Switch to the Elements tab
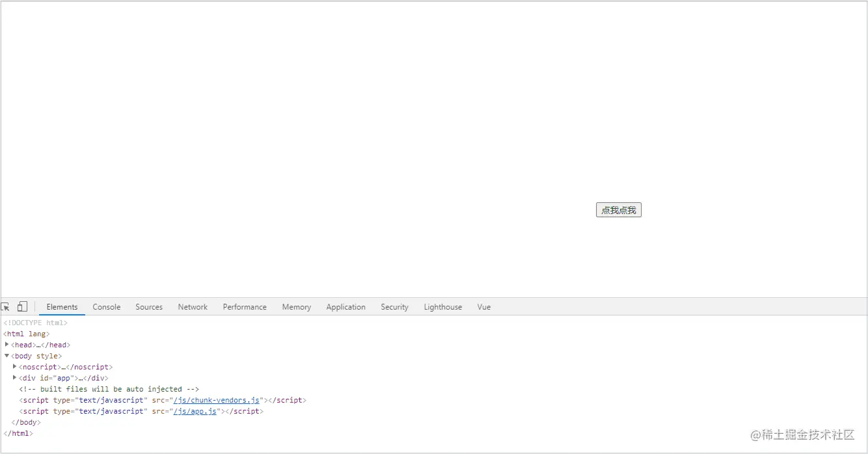 click(62, 307)
